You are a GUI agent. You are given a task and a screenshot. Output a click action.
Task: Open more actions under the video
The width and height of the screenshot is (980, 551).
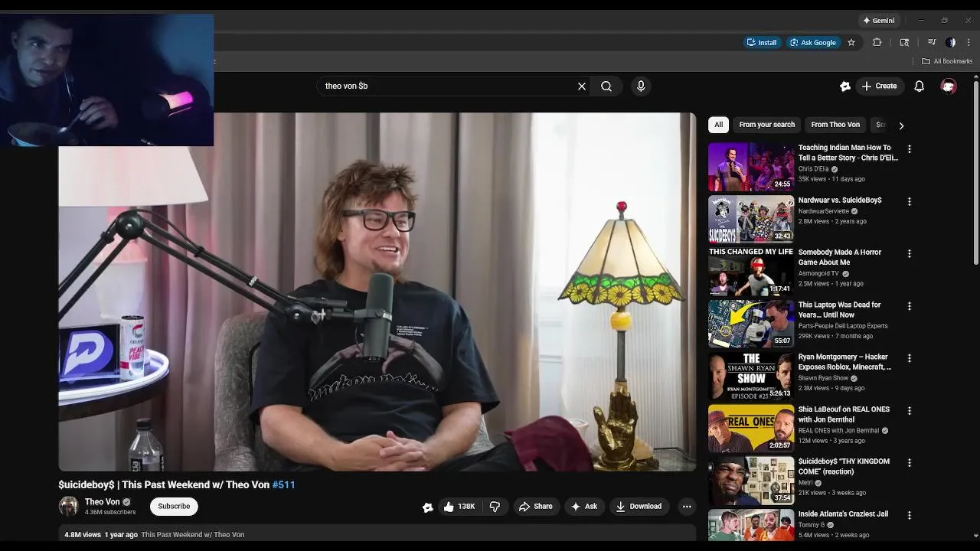pos(687,507)
